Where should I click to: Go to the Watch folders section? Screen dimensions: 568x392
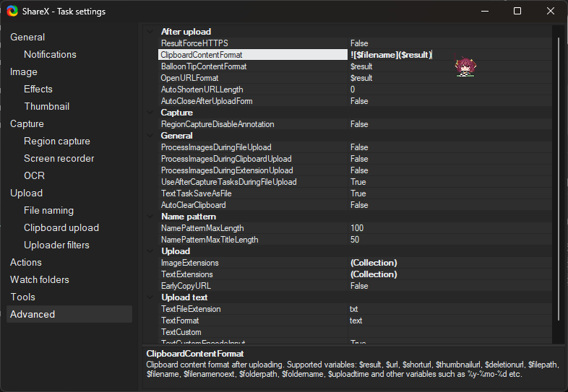pyautogui.click(x=40, y=279)
